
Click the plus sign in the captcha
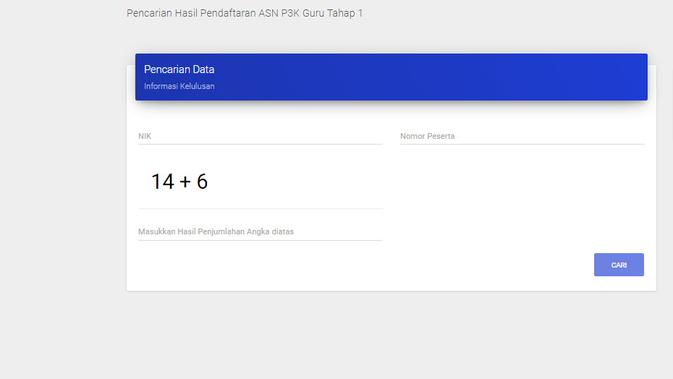(185, 182)
